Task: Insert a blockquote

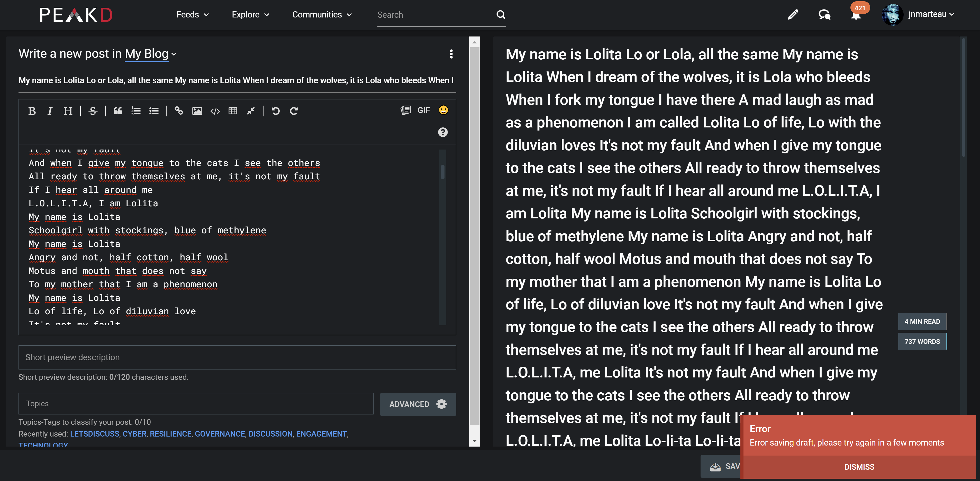Action: (118, 111)
